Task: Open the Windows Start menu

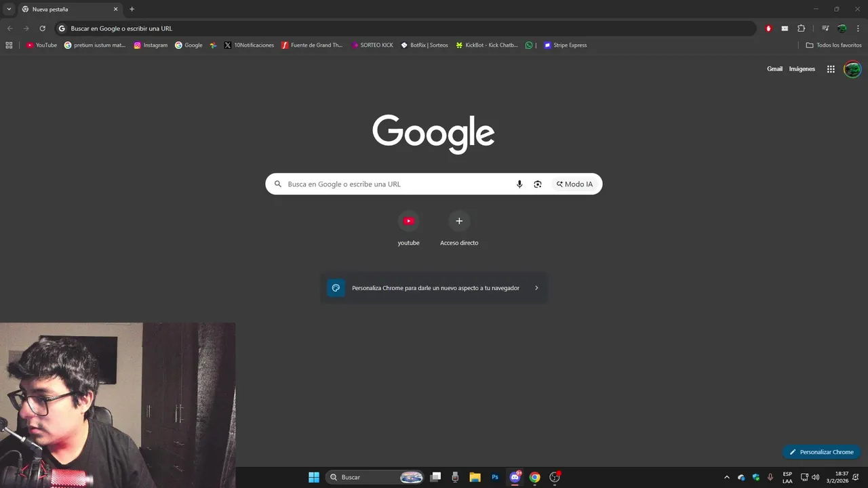Action: 314,477
